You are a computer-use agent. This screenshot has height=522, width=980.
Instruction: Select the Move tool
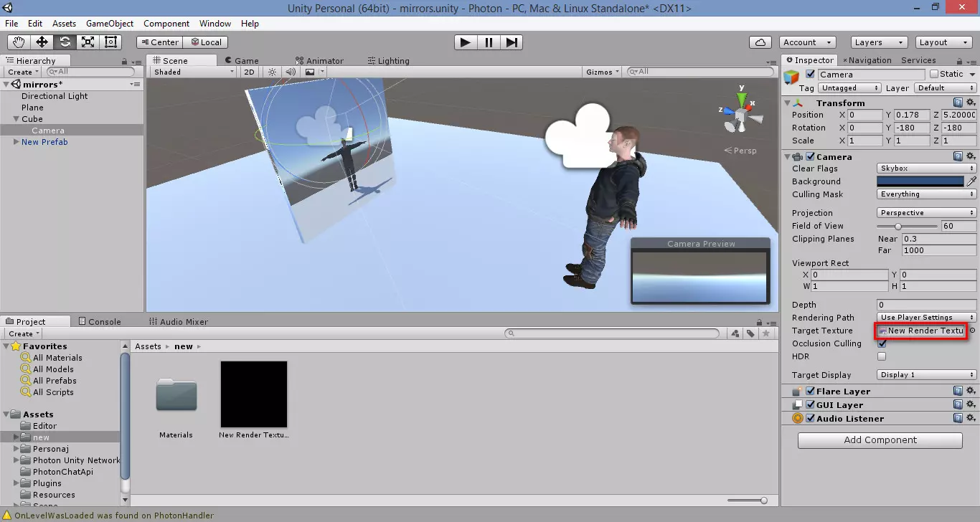click(x=42, y=42)
